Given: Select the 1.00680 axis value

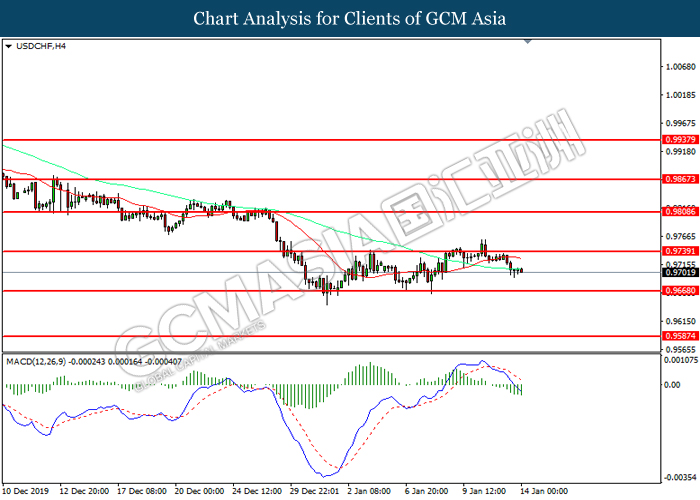Looking at the screenshot, I should [x=680, y=67].
